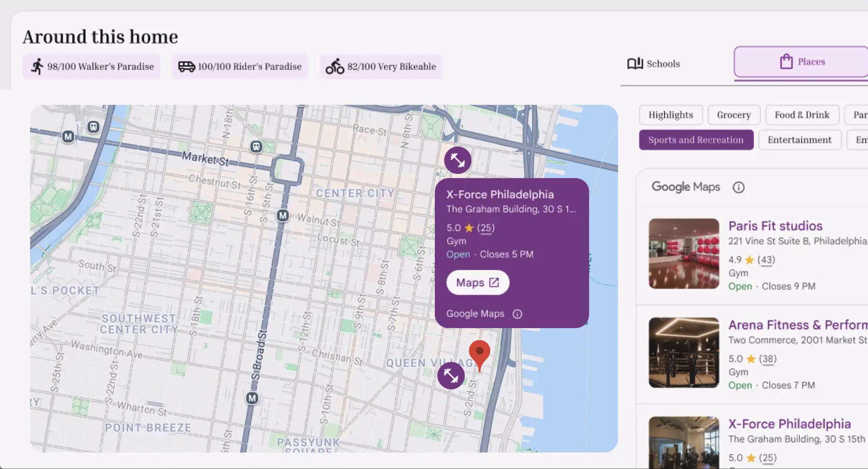Click the 98/100 Walker's Paradise badge

[92, 66]
